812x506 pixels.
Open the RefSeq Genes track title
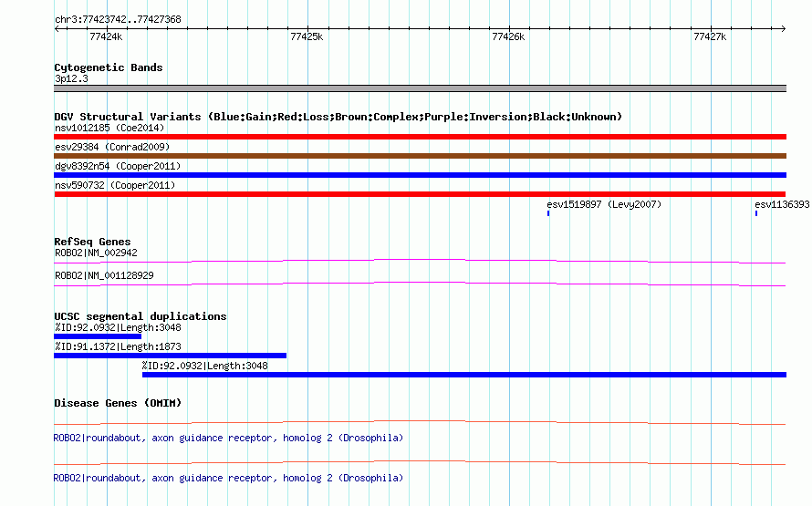[x=92, y=242]
